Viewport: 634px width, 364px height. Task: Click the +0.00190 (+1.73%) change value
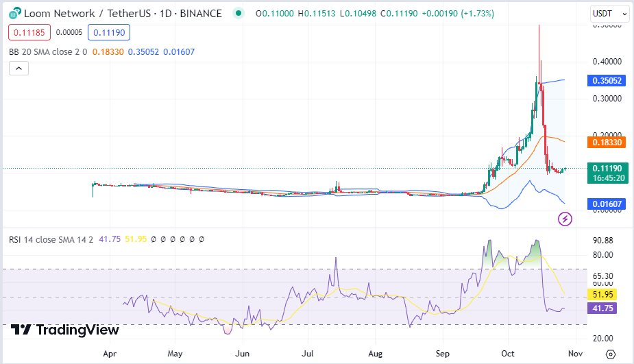click(458, 13)
